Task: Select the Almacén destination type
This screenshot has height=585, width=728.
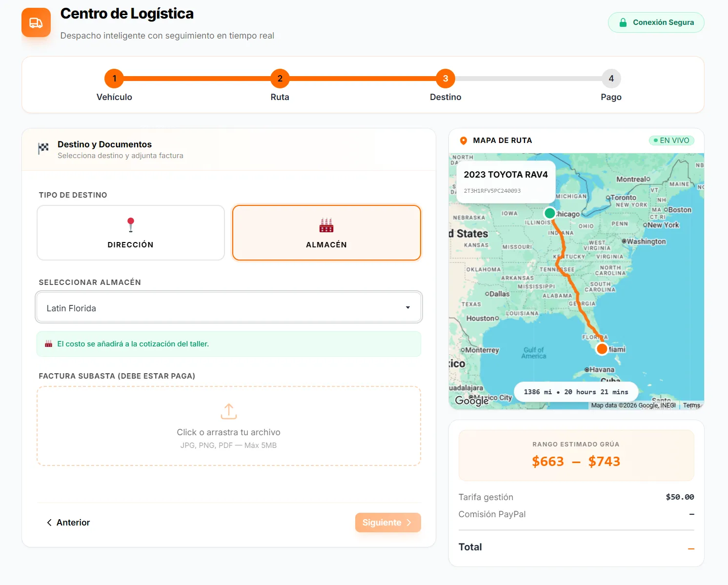Action: tap(326, 233)
